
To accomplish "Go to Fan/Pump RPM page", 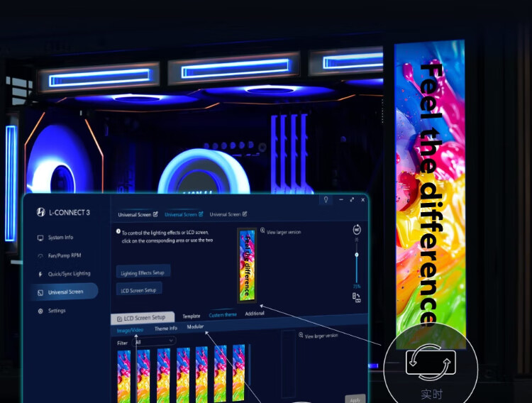I will [x=65, y=255].
